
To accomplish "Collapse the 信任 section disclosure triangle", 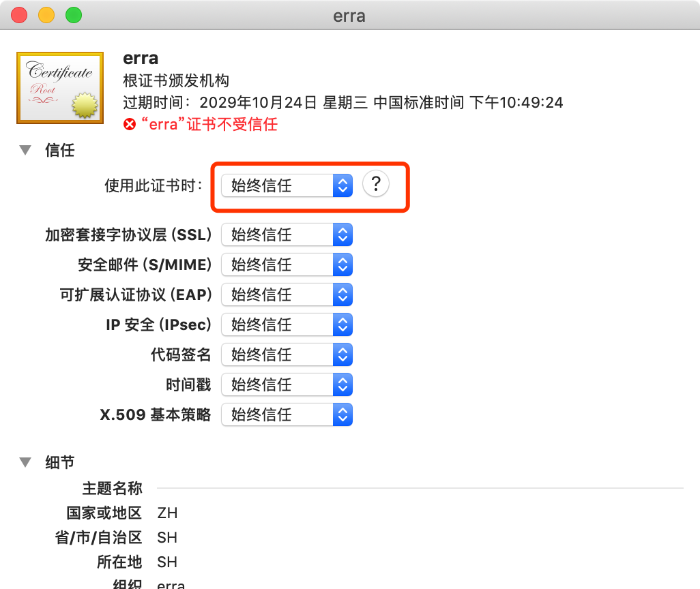I will click(x=26, y=151).
